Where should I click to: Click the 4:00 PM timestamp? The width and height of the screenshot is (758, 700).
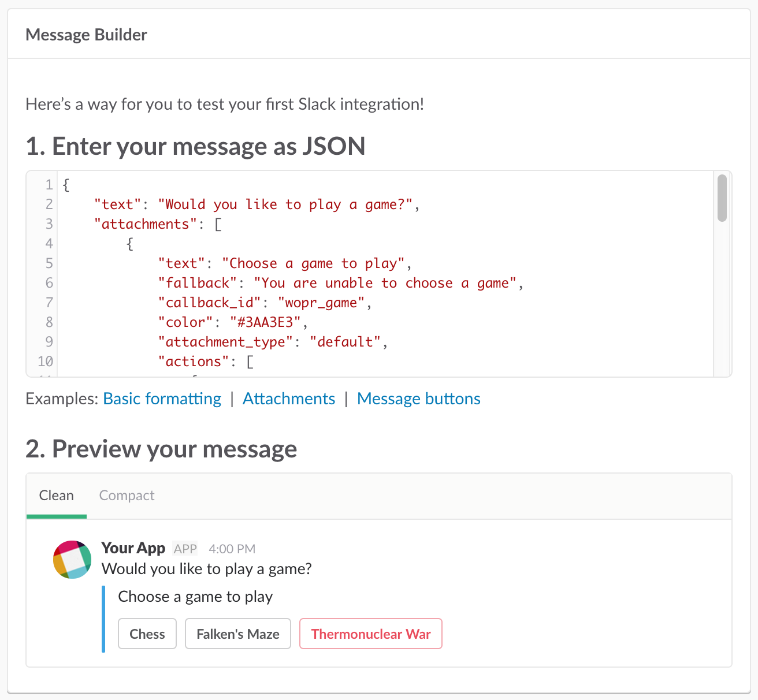coord(231,549)
